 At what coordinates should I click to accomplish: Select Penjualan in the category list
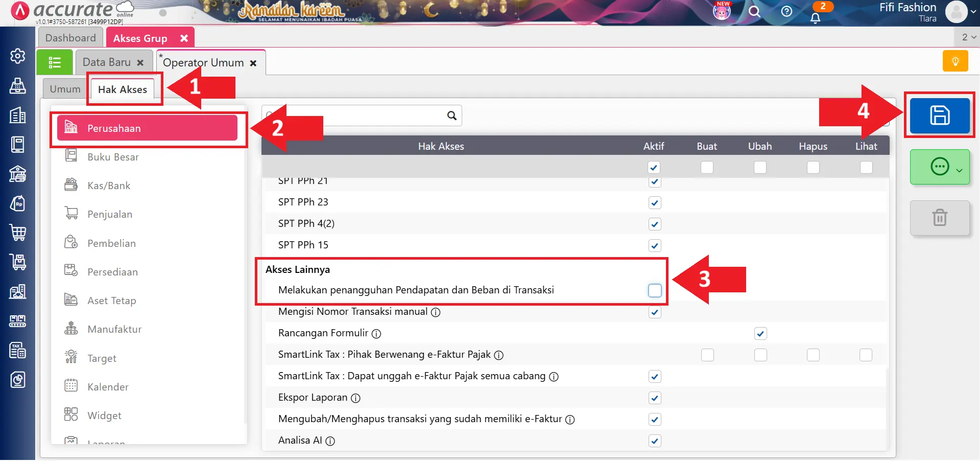pyautogui.click(x=110, y=214)
